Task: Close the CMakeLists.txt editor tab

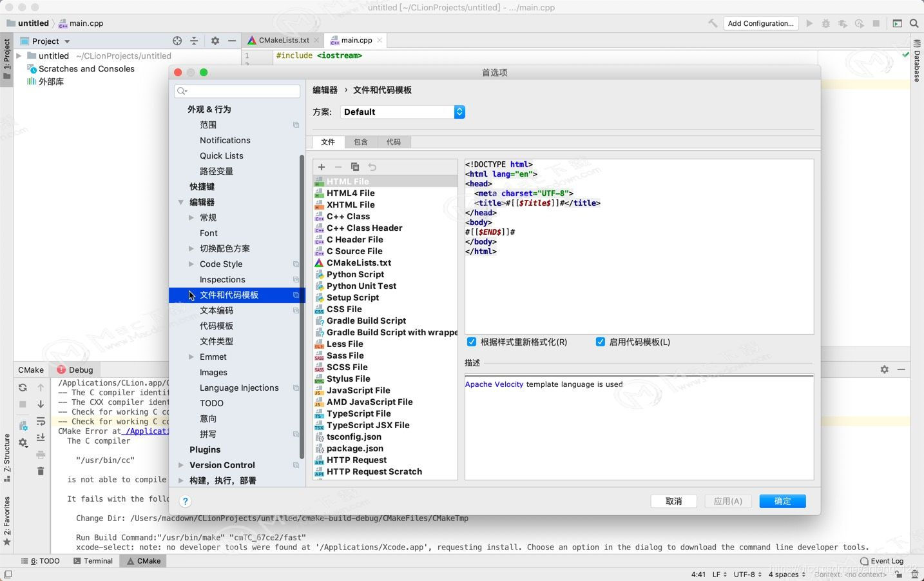Action: click(x=316, y=40)
